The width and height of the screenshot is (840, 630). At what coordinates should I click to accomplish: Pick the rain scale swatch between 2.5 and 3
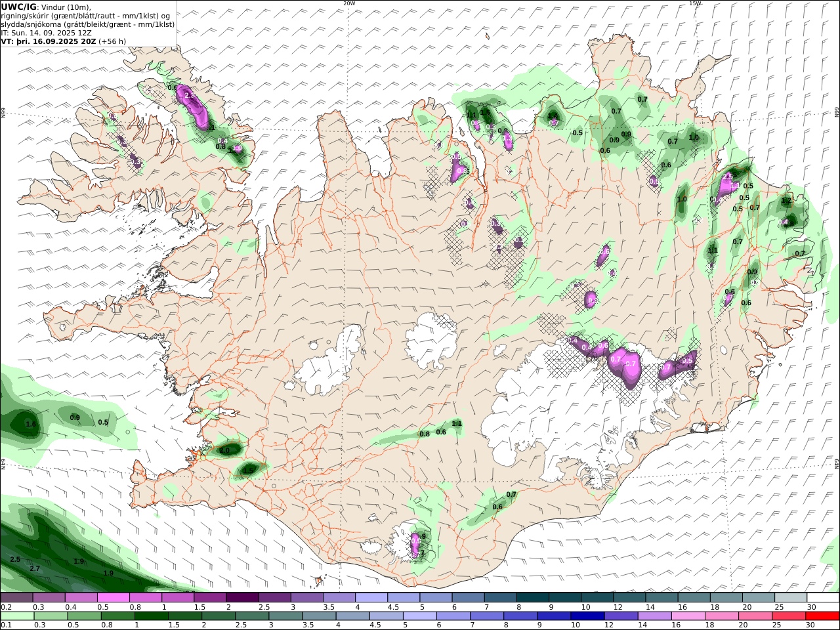tap(253, 616)
